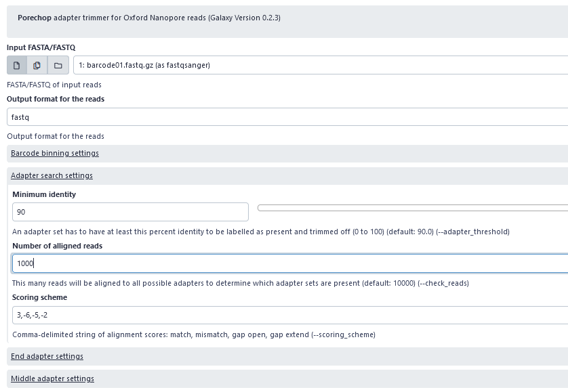Click the Minimum identity label
568x392 pixels.
pos(44,194)
